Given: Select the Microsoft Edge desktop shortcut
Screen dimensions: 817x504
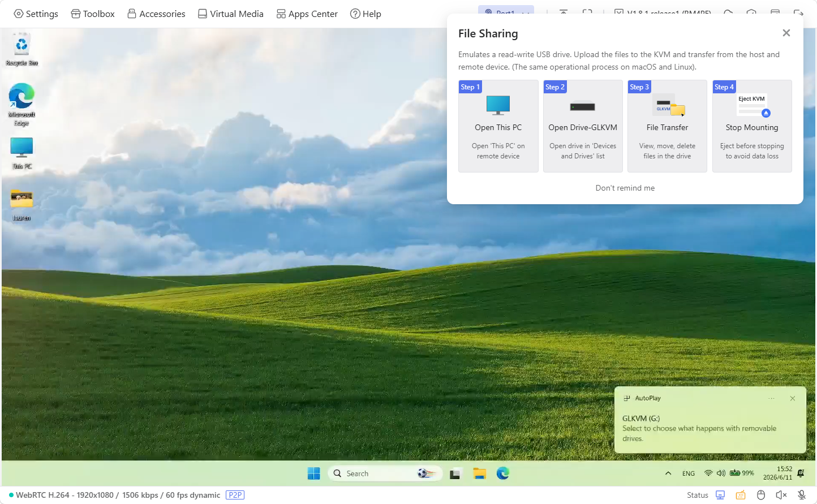Looking at the screenshot, I should pos(21,105).
